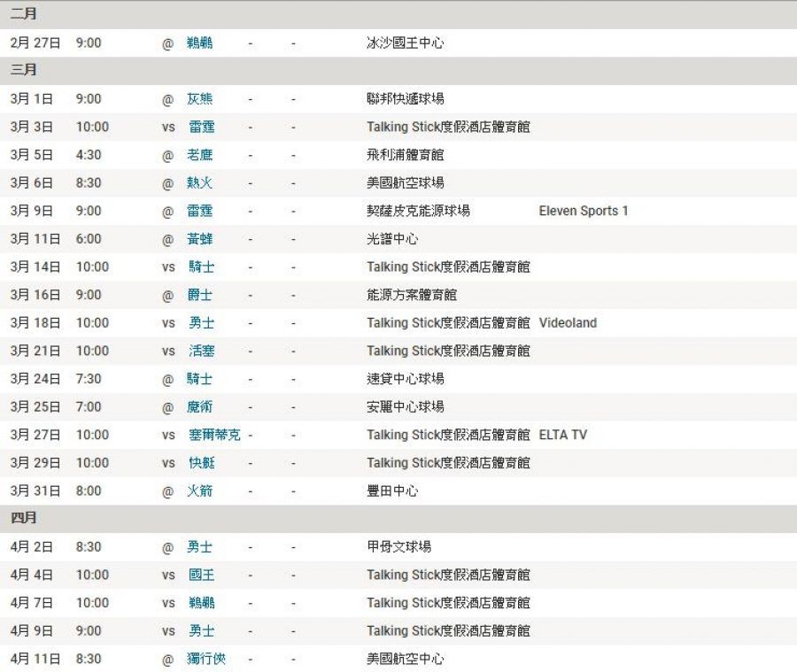Open the 魔術 team link on 3月 25日

coord(199,406)
